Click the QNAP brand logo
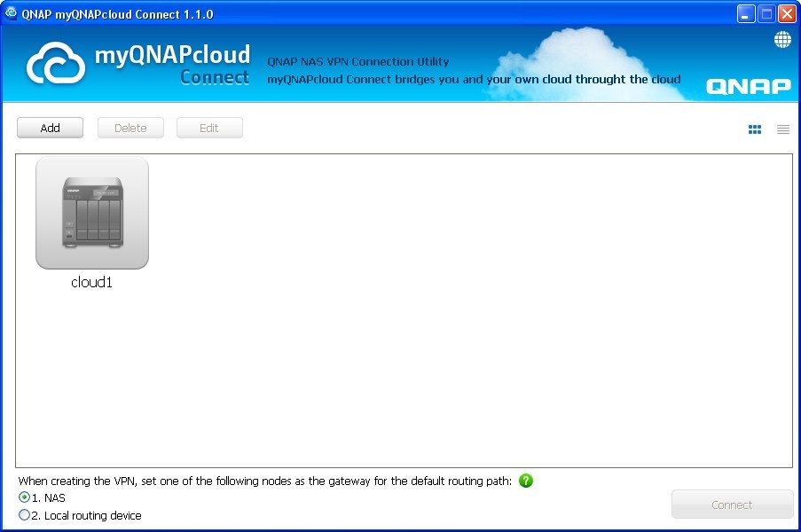Image resolution: width=801 pixels, height=532 pixels. point(749,87)
